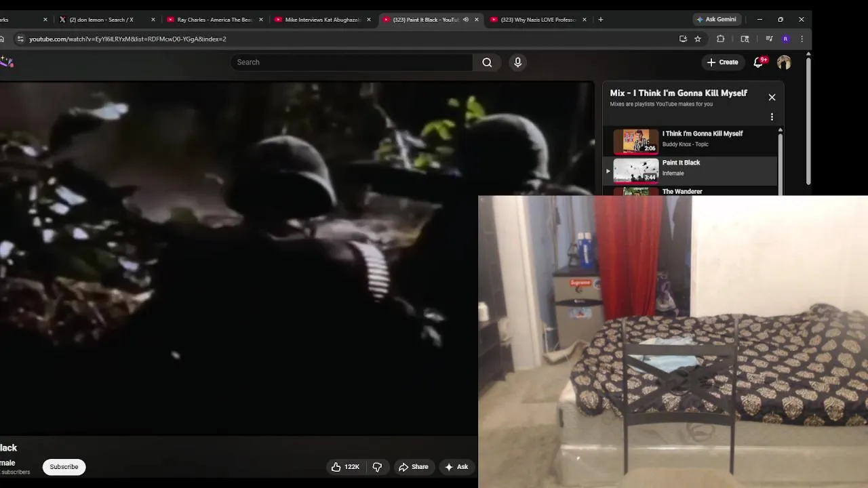This screenshot has height=488, width=868.
Task: Click the browser address bar URL
Action: (127, 39)
